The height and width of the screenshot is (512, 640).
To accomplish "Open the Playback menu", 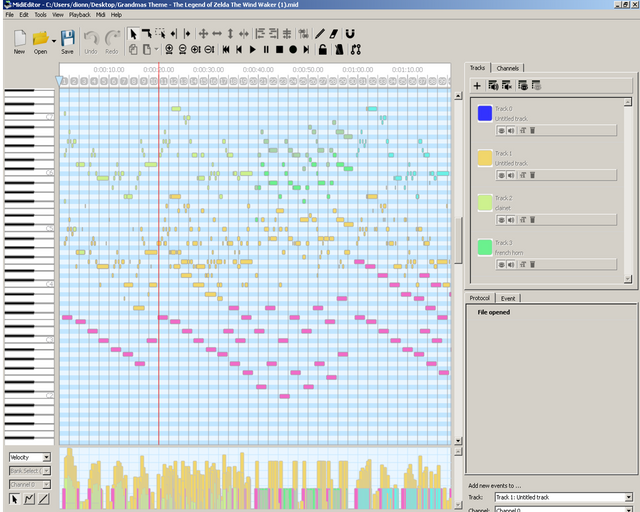I will tap(80, 15).
